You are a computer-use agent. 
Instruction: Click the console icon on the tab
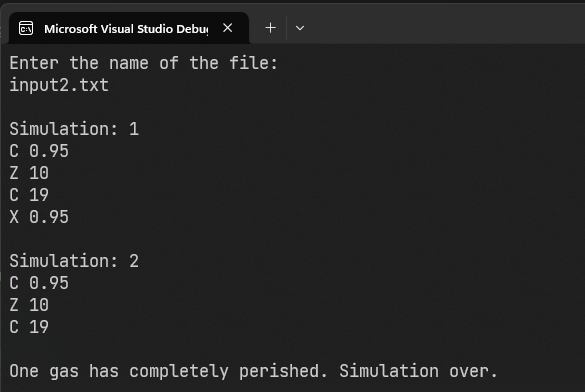click(26, 28)
